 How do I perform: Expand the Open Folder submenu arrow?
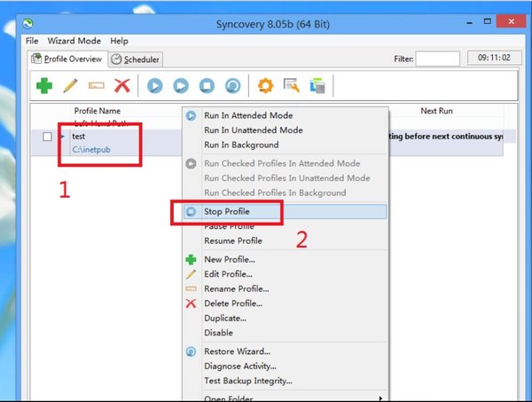[x=380, y=398]
